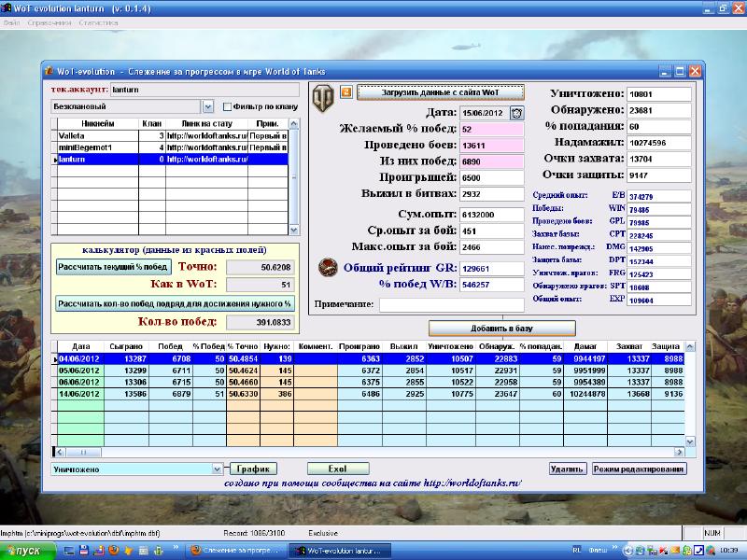This screenshot has width=747, height=560.
Task: Click the horizontal scrollbar thumb under table
Action: (x=83, y=452)
